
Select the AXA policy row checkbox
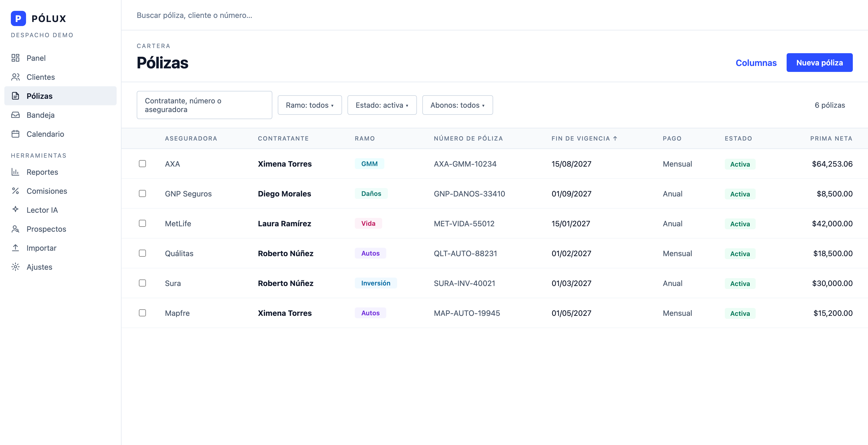click(142, 164)
